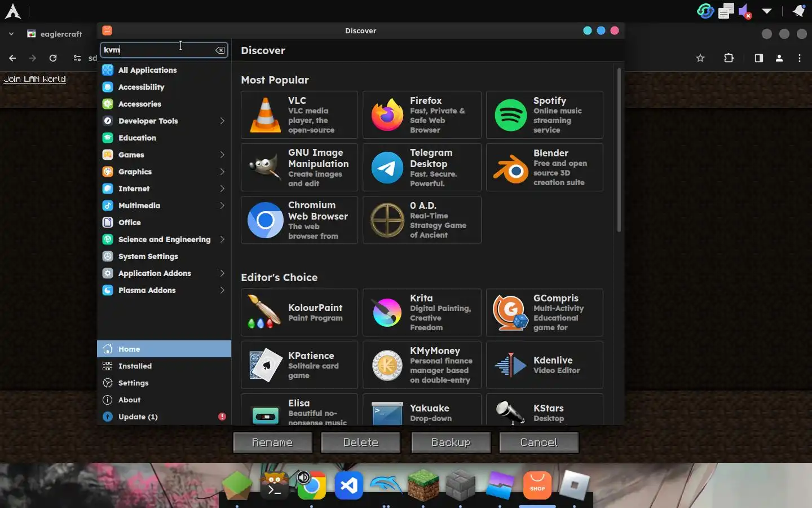
Task: Reload the eaglercraft browser page
Action: point(53,58)
